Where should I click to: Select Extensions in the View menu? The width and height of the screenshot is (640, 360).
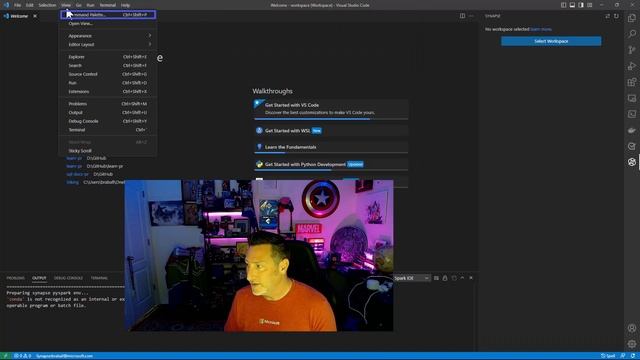[108, 91]
